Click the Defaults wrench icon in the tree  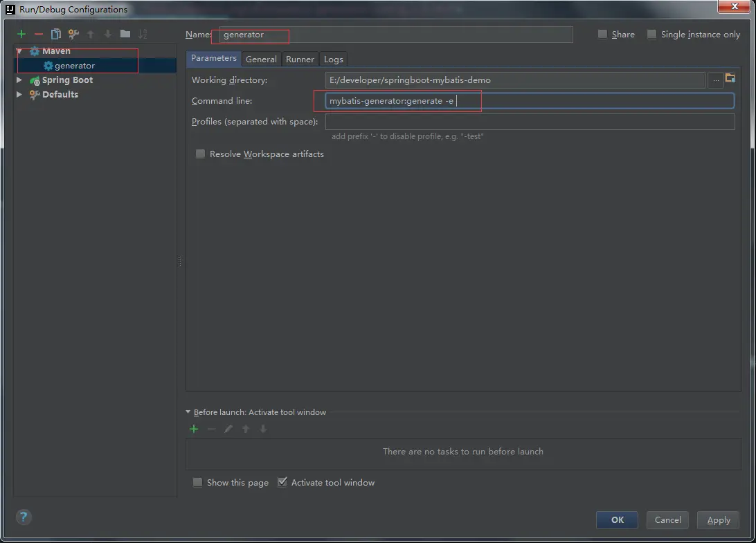coord(35,95)
